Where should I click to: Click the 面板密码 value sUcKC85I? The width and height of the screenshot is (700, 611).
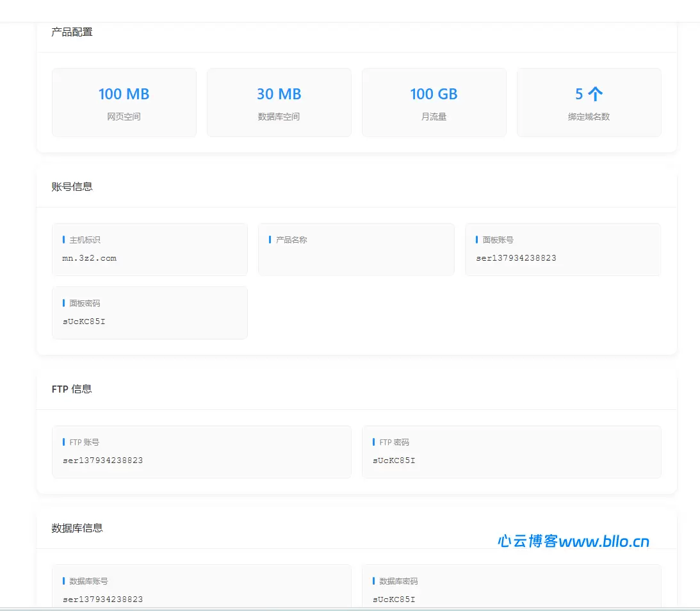(84, 322)
